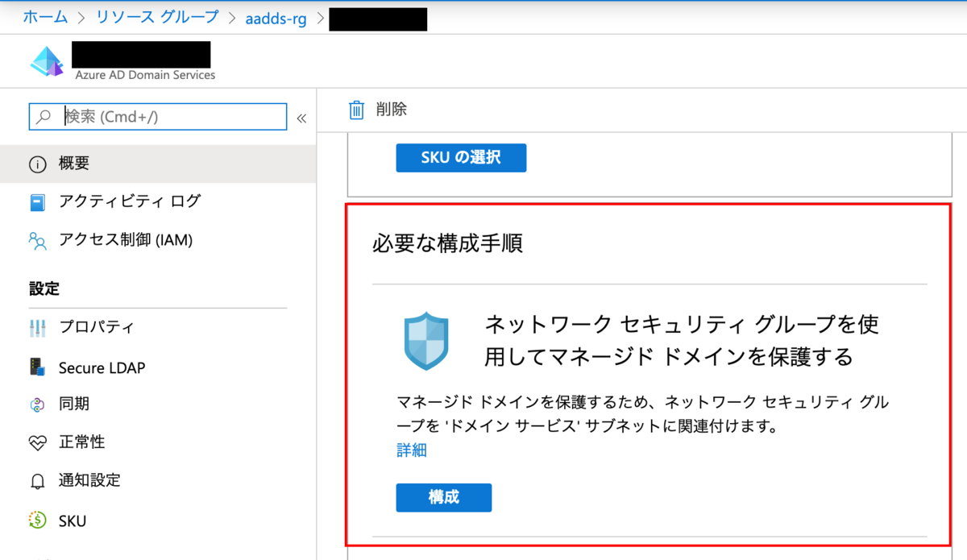The width and height of the screenshot is (967, 560).
Task: Click the ネットワーク セキュリティ グループ title text
Action: [x=681, y=340]
